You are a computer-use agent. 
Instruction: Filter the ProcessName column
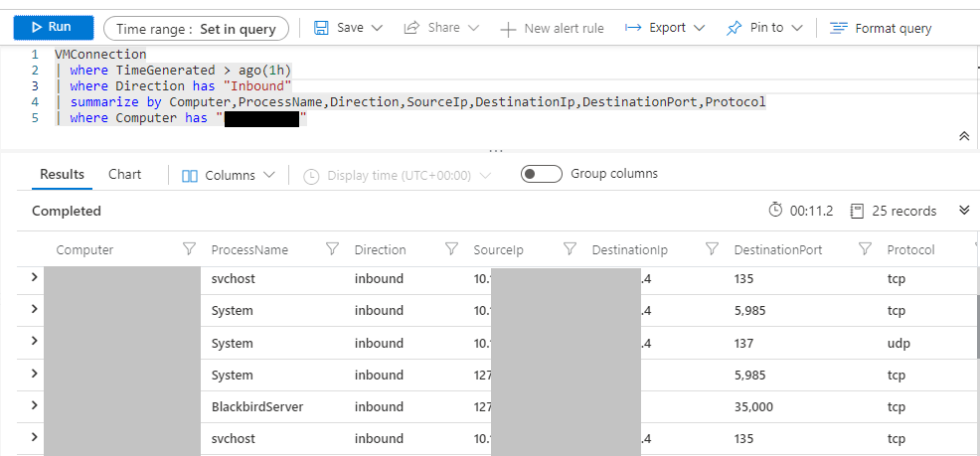point(333,249)
